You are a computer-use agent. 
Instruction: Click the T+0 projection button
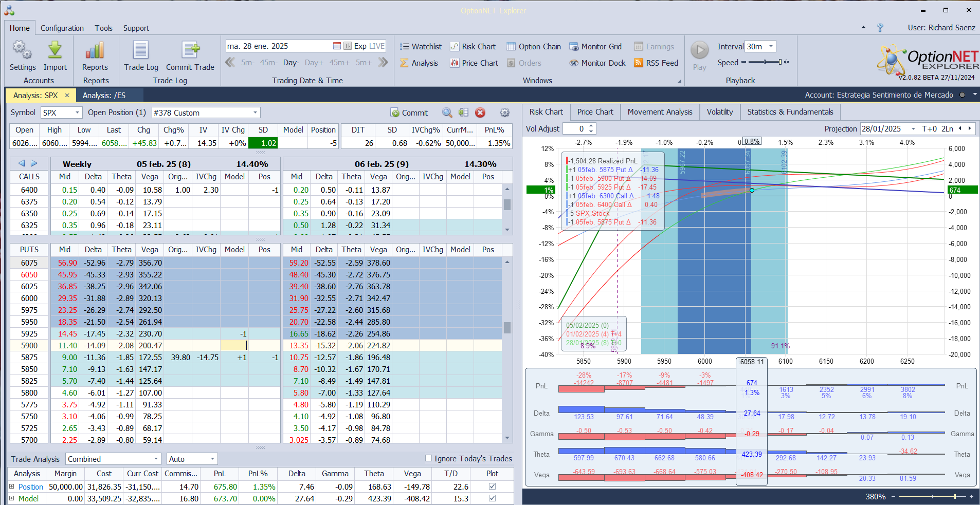click(930, 129)
